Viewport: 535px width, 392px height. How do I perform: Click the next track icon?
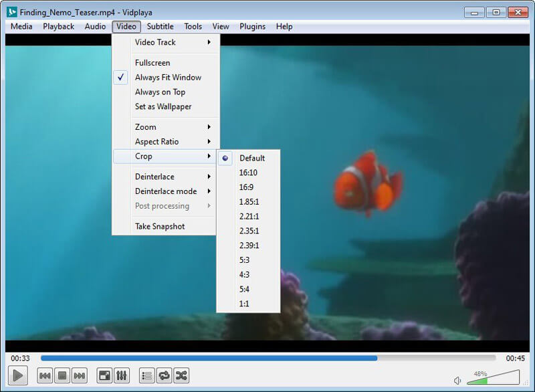click(x=80, y=376)
